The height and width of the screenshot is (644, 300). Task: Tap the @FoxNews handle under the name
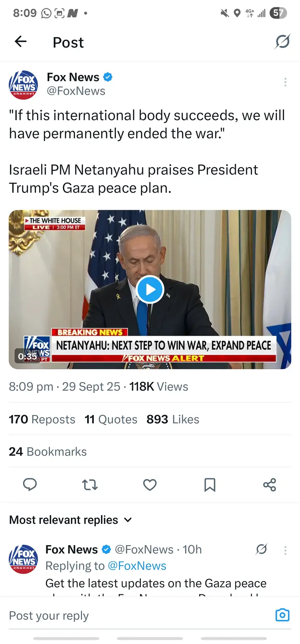click(76, 91)
